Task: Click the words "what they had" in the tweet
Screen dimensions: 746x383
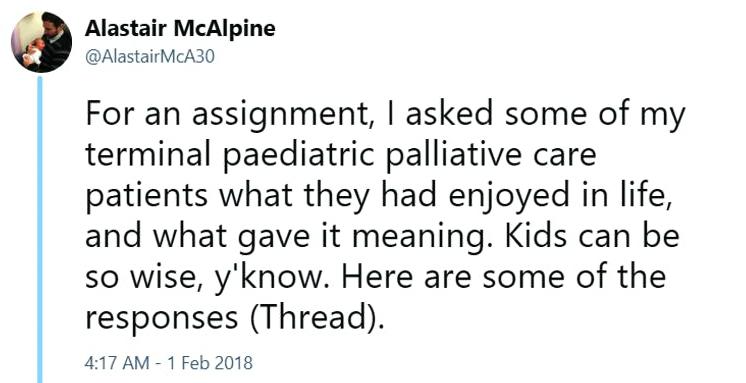Action: [328, 198]
